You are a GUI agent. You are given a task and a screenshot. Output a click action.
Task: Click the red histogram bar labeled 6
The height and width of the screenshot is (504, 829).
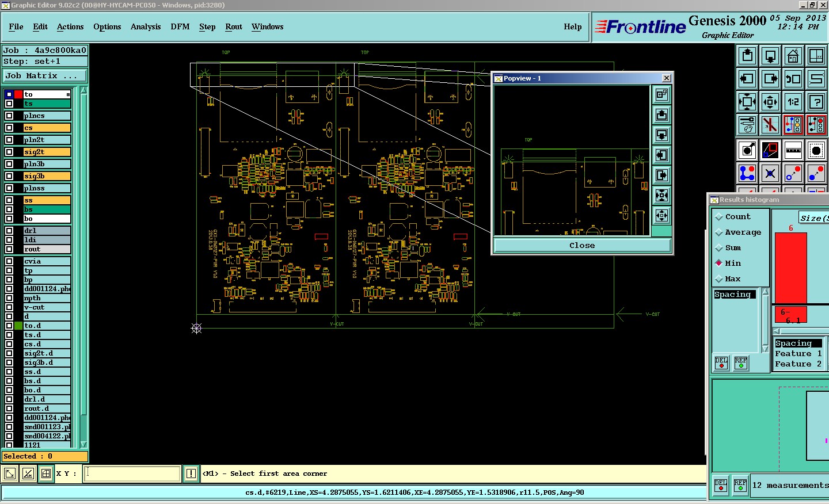click(790, 268)
